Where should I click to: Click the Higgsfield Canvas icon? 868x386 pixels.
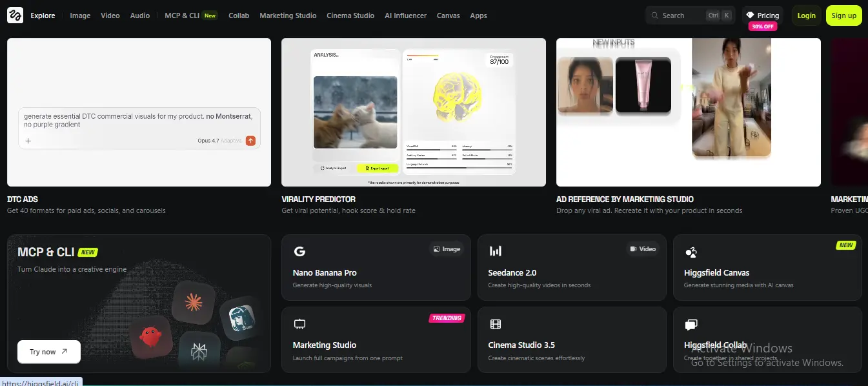691,252
